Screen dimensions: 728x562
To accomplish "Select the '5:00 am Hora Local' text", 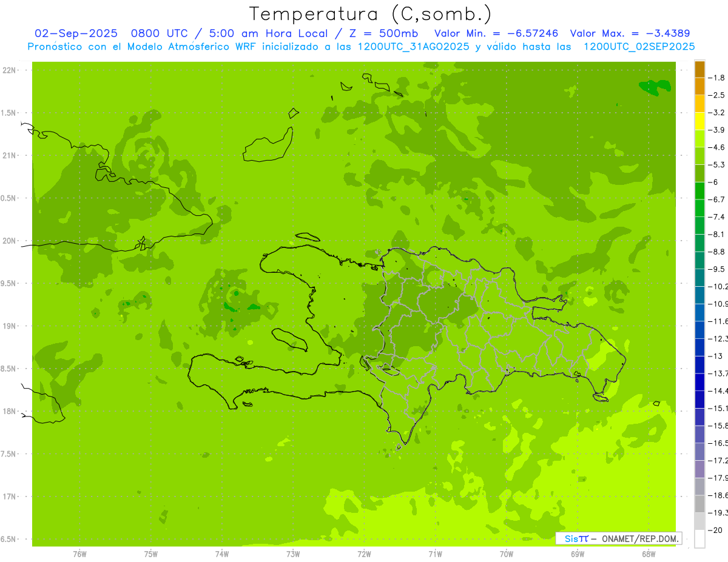I will (x=274, y=33).
